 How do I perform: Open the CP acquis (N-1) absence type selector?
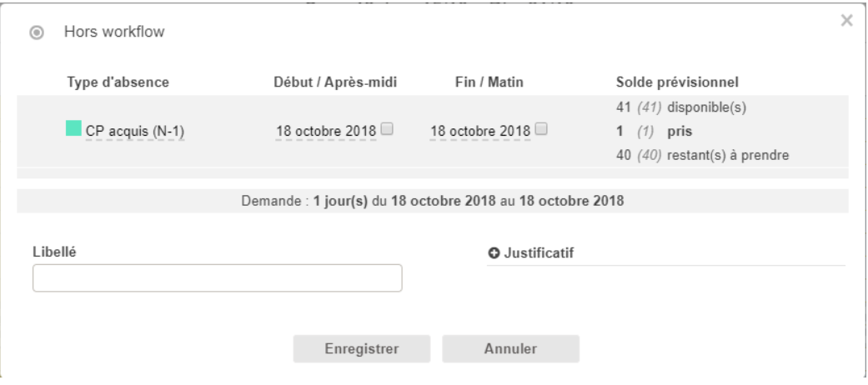135,131
